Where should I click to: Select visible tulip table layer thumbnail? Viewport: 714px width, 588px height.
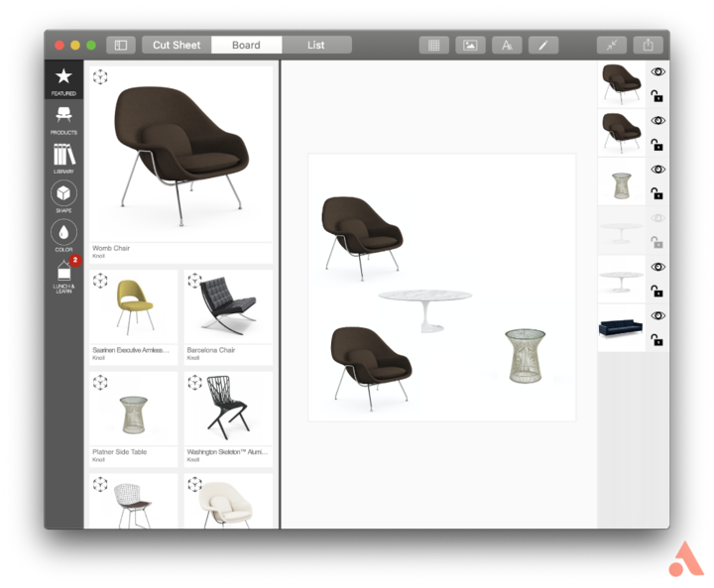point(621,280)
